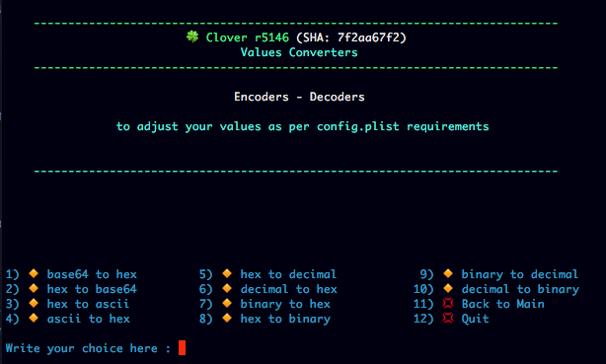Viewport: 606px width, 364px height.
Task: Click the orange diamond beside 'decimal to hex'
Action: pyautogui.click(x=227, y=288)
